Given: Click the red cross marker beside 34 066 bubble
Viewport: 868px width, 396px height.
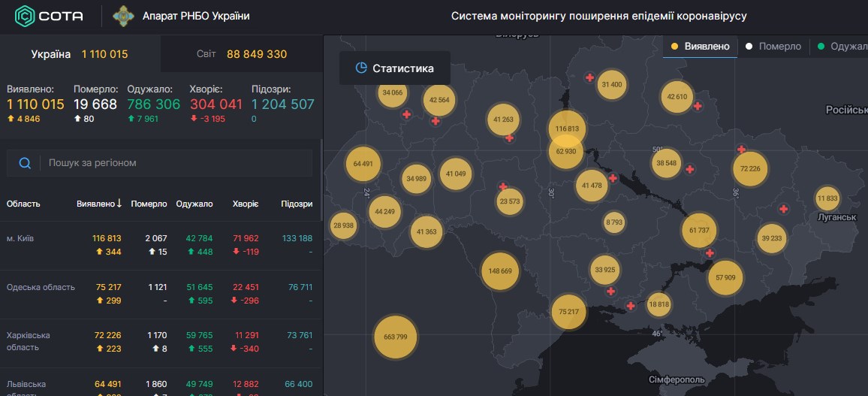Looking at the screenshot, I should pos(406,114).
